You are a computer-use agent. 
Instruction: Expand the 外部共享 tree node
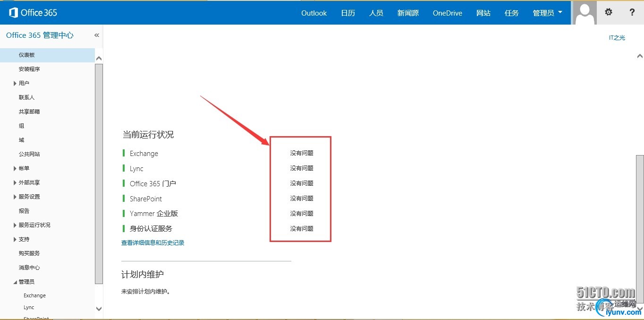point(15,182)
